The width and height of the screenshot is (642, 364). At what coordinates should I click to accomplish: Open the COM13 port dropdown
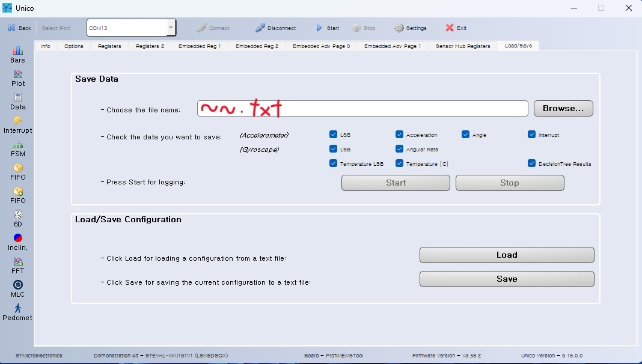pyautogui.click(x=170, y=27)
